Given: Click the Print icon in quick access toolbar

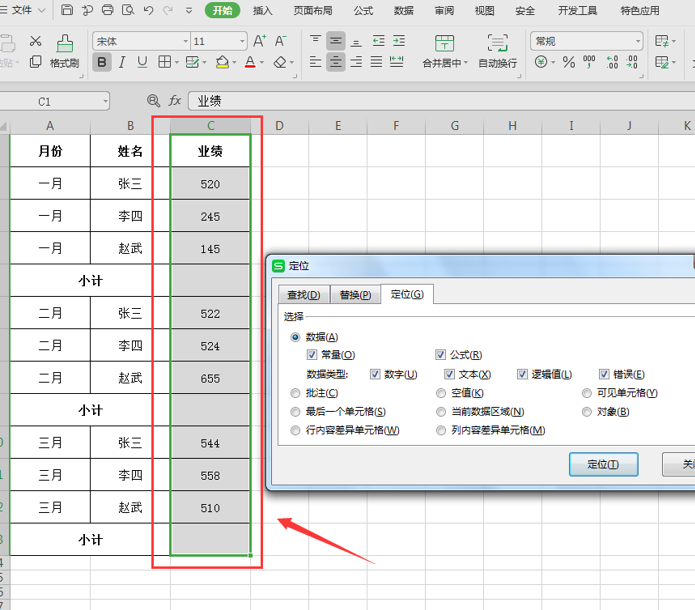Looking at the screenshot, I should click(x=108, y=10).
